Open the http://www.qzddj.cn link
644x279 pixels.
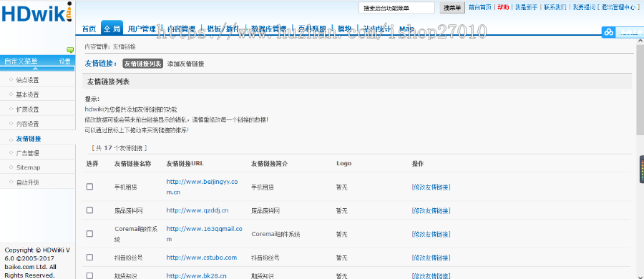pyautogui.click(x=197, y=210)
